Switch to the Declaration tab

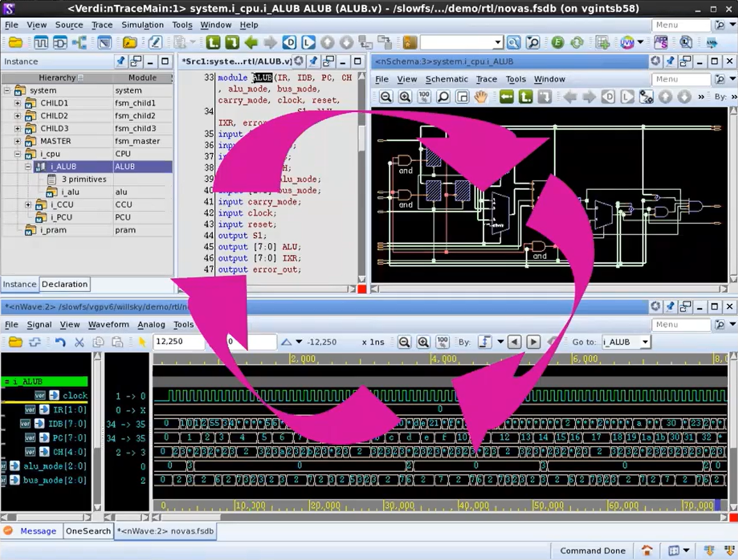(65, 284)
